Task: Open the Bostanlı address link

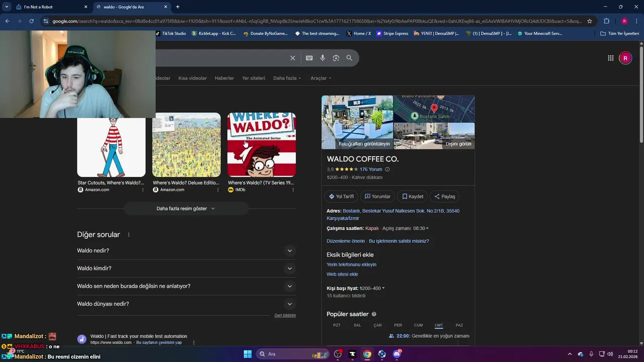Action: click(393, 215)
